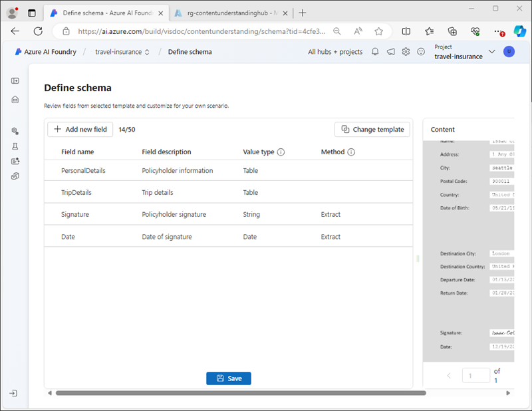Screen dimensions: 532x411
Task: Open Azure AI Foundry home link
Action: click(x=46, y=52)
